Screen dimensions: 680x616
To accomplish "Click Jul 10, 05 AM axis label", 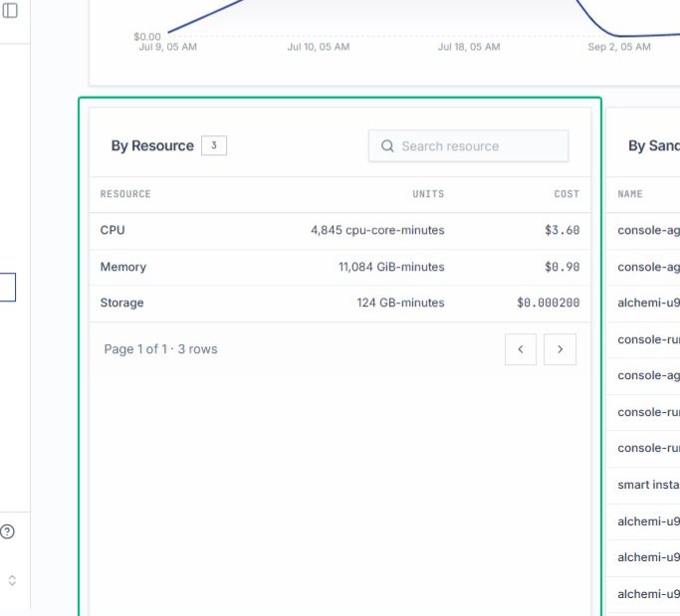I will 319,47.
